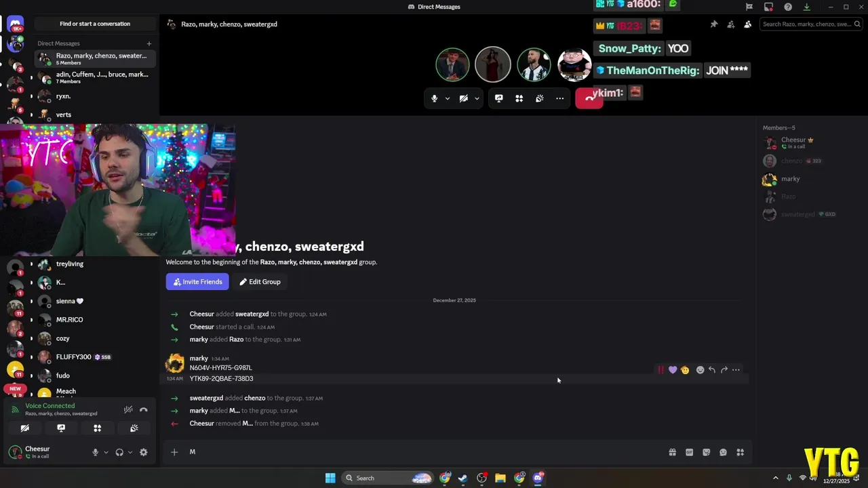Open activities in the Voice Connected panel

[97, 428]
